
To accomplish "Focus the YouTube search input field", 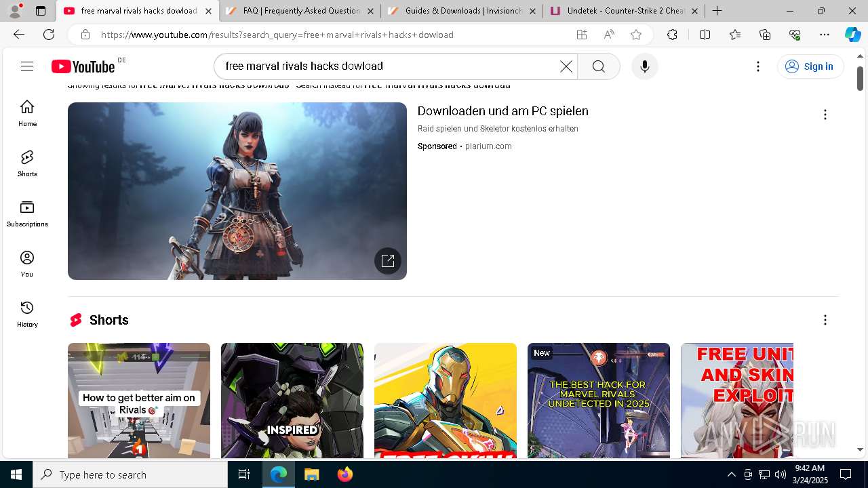I will pos(389,66).
